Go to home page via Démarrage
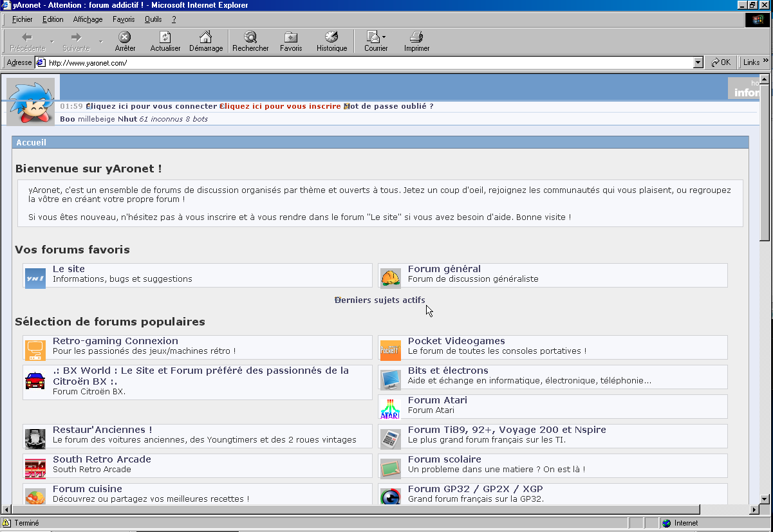The image size is (773, 532). pyautogui.click(x=205, y=37)
